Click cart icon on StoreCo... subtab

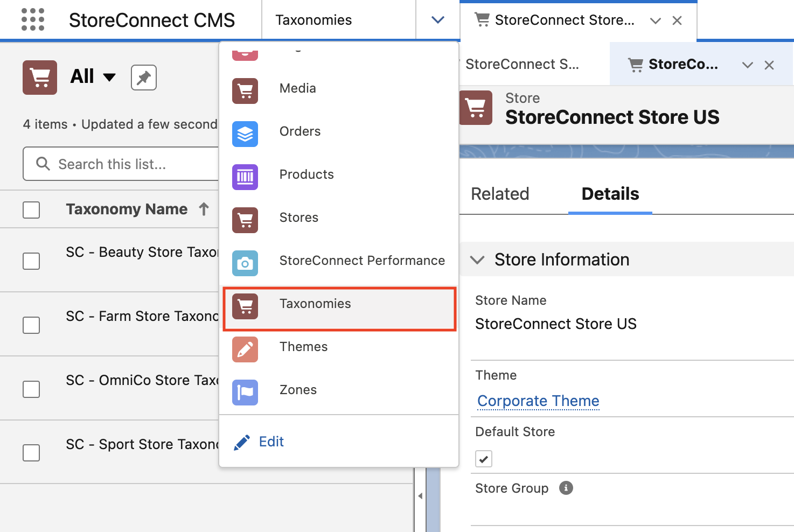tap(636, 65)
